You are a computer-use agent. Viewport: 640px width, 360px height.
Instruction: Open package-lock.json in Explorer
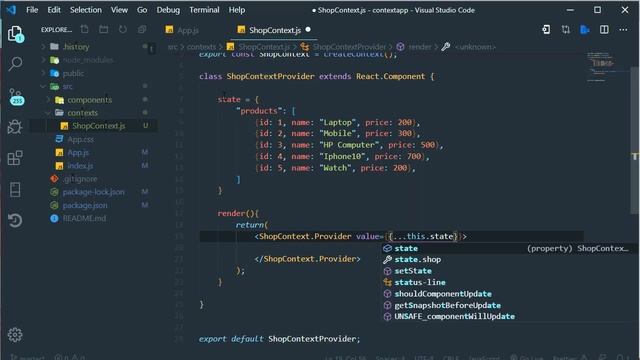coord(93,192)
